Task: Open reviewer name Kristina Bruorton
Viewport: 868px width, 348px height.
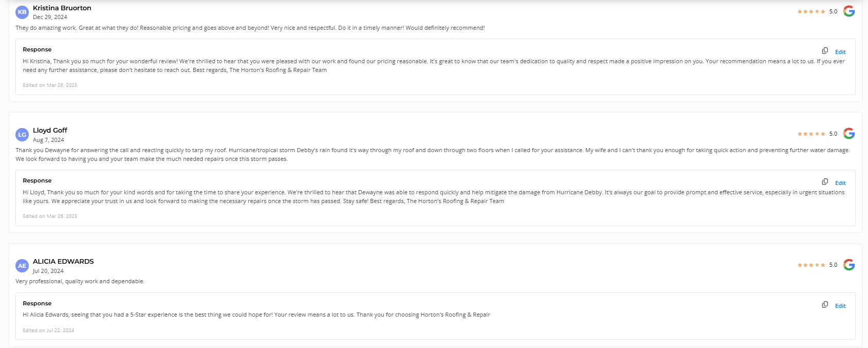Action: pyautogui.click(x=62, y=8)
